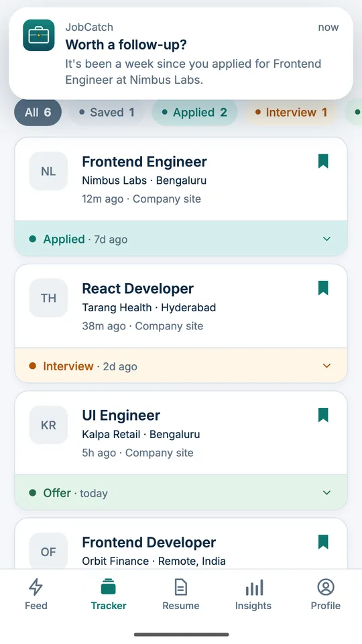
Task: Open the Frontend Developer job title
Action: pos(149,543)
